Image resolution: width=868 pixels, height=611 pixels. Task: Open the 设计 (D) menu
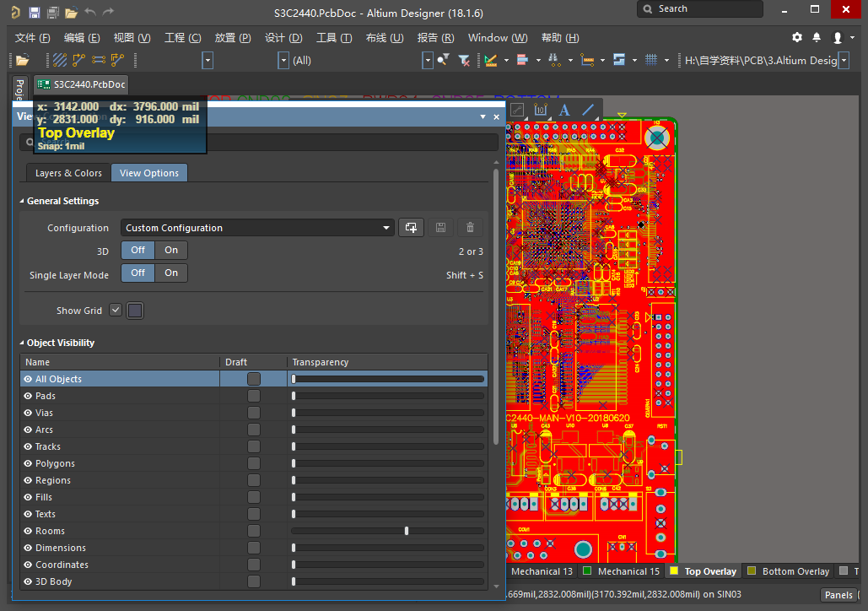point(283,38)
